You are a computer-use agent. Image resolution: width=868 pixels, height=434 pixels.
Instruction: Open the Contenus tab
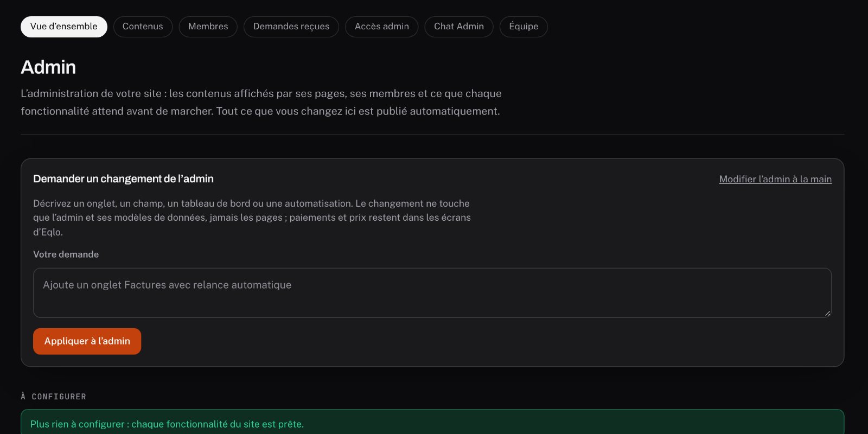coord(143,27)
